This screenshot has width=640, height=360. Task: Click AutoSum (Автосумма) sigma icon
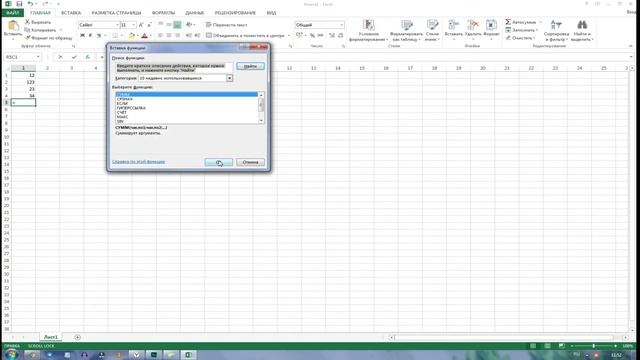(x=508, y=22)
